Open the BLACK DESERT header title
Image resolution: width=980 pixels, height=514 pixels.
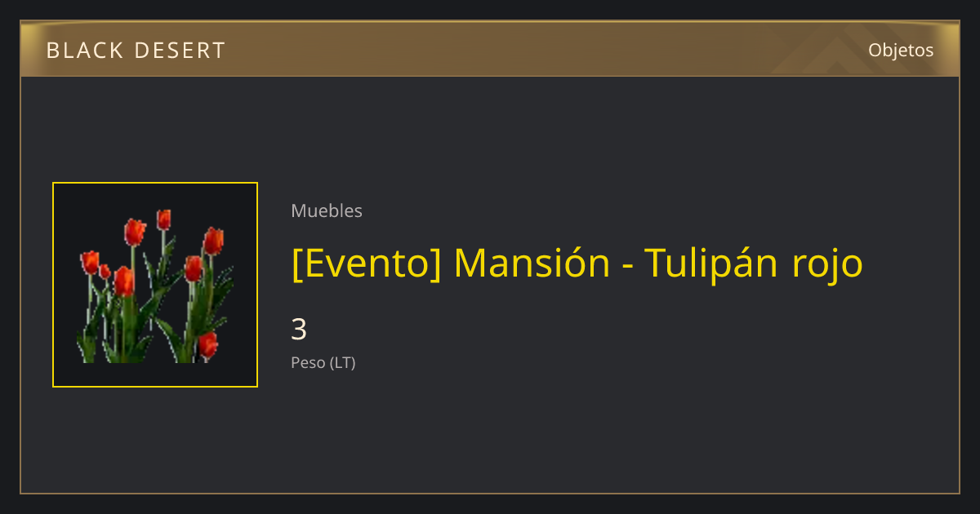pos(136,51)
